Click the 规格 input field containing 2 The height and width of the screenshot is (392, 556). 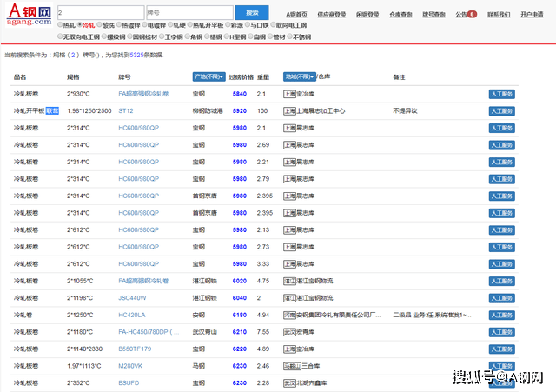click(101, 13)
